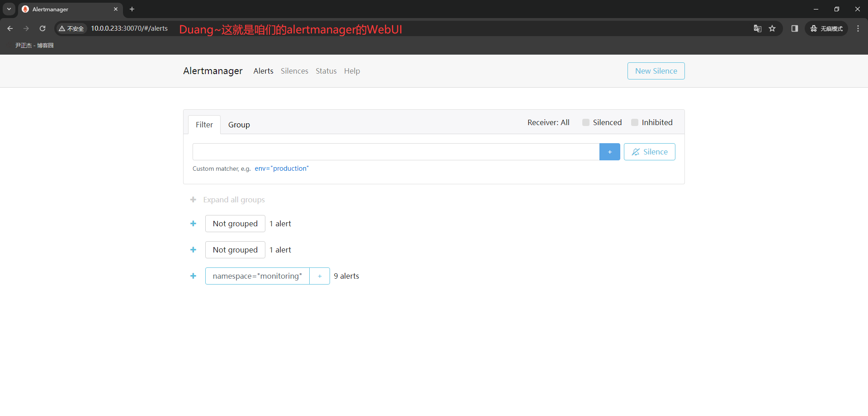Click the blue + matcher button beside filter field

(x=609, y=152)
